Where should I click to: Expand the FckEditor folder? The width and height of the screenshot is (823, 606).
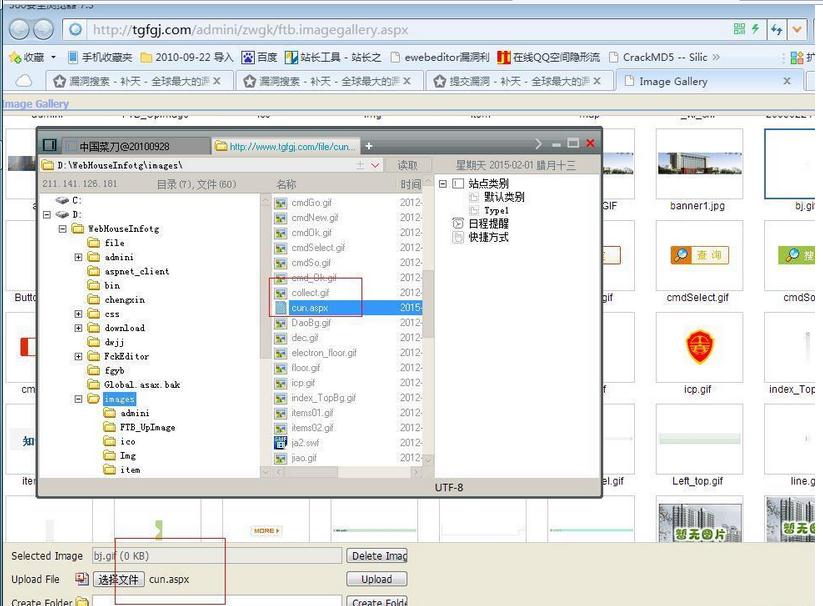coord(78,356)
